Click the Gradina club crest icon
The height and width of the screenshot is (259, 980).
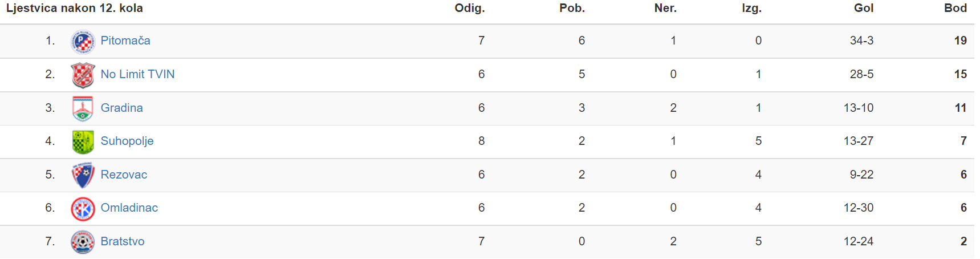point(83,108)
